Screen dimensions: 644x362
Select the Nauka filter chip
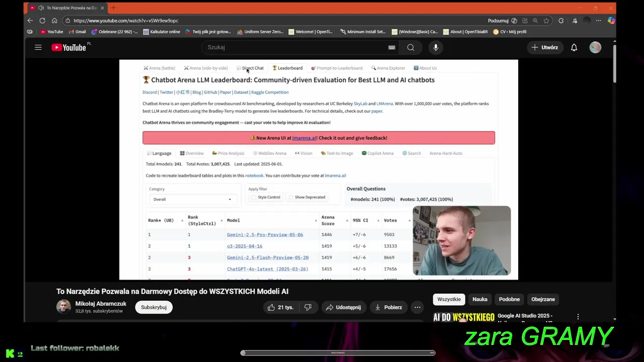point(479,299)
